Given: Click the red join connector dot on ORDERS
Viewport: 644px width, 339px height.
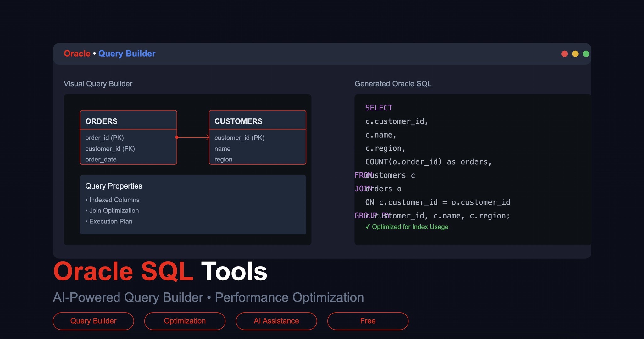Looking at the screenshot, I should (177, 137).
